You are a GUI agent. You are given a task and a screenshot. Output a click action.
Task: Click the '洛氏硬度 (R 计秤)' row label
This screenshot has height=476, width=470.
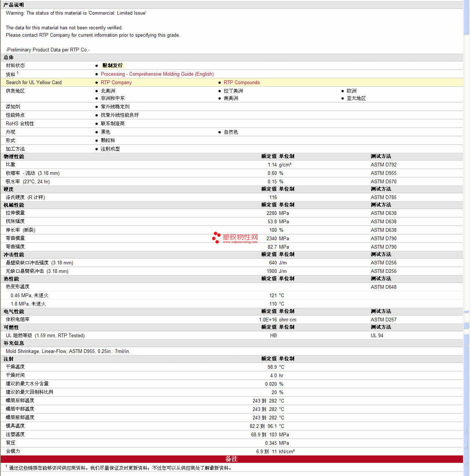click(25, 198)
